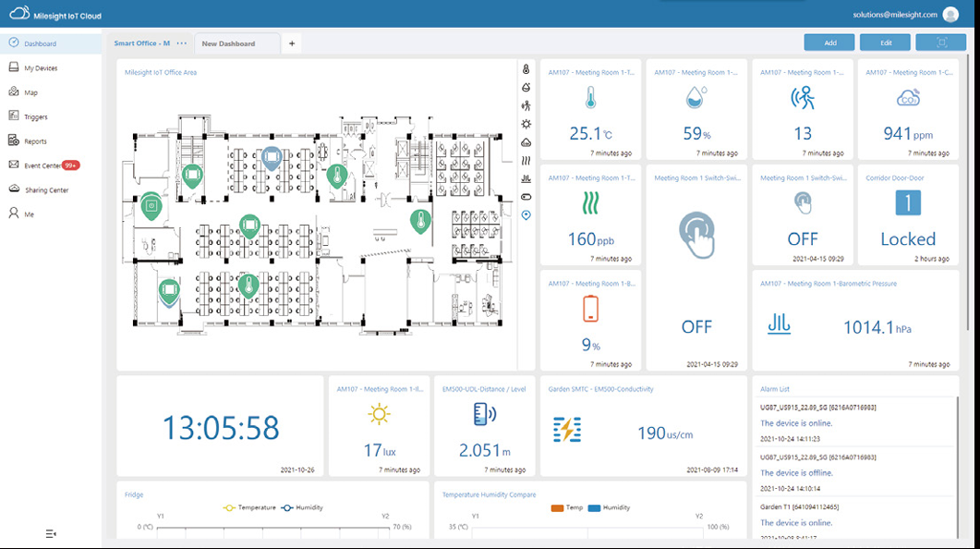Viewport: 980px width, 549px height.
Task: Click the illumination sun icon showing 17 lux
Action: [380, 414]
